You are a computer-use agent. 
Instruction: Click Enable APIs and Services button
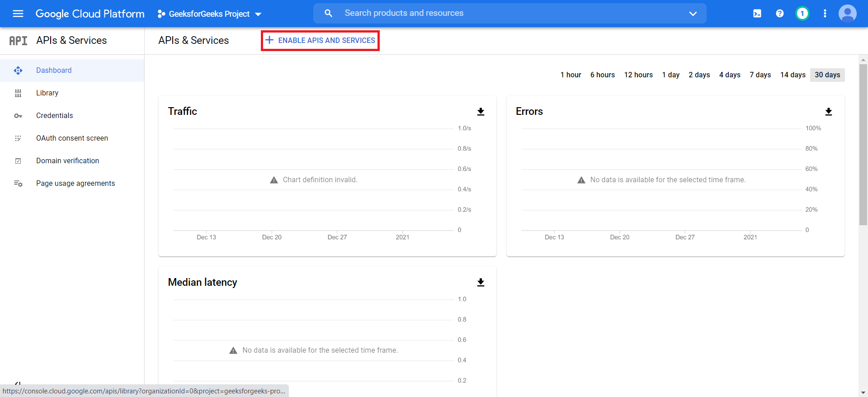pos(320,40)
